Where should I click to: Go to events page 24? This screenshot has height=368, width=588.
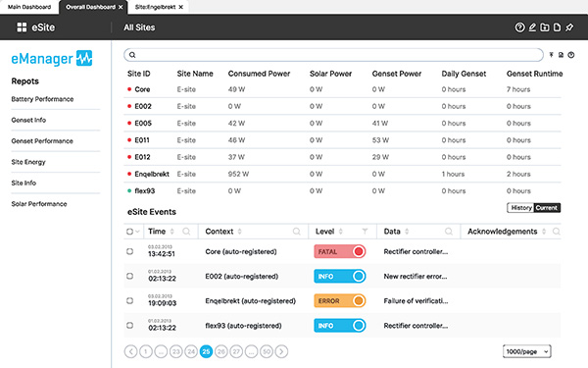(191, 351)
